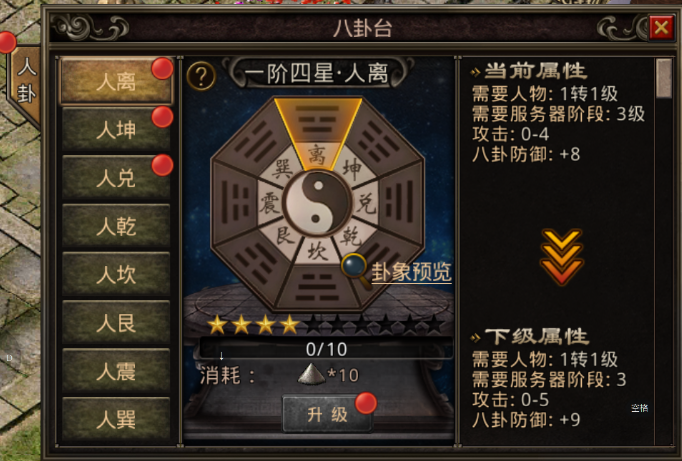The image size is (682, 461).
Task: Click the 升级 upgrade button
Action: tap(327, 414)
